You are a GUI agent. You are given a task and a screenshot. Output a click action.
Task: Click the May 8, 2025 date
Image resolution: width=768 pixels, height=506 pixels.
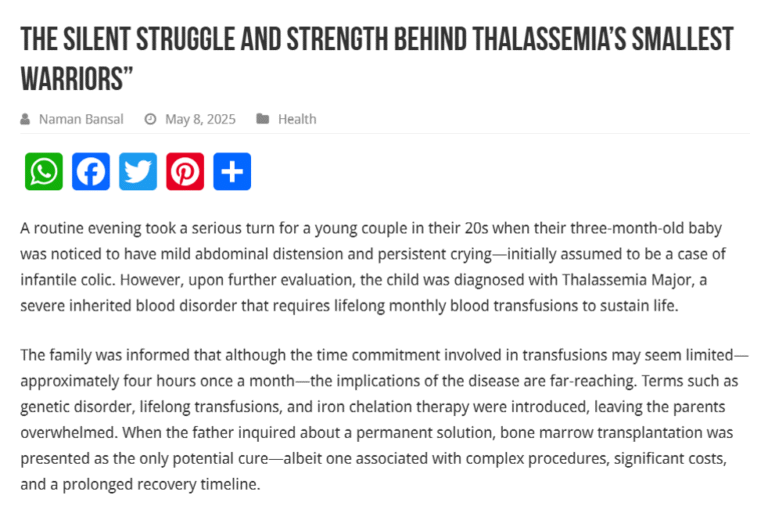pos(200,119)
